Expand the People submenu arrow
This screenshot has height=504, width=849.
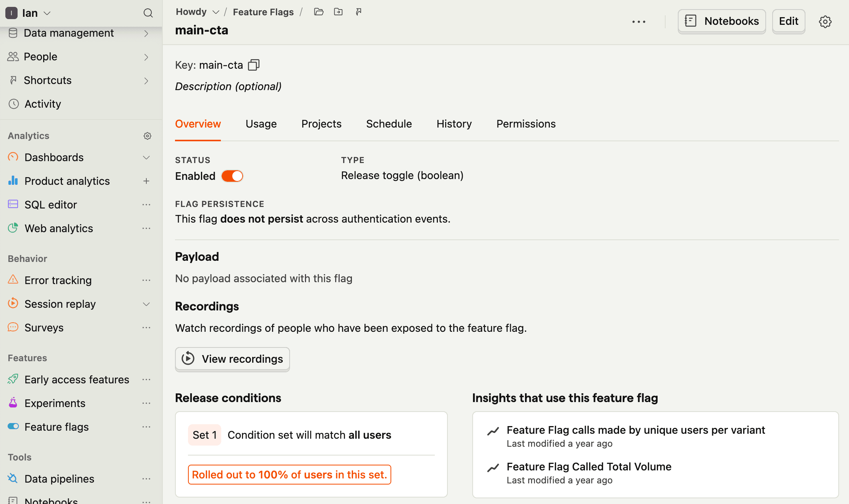click(x=146, y=57)
